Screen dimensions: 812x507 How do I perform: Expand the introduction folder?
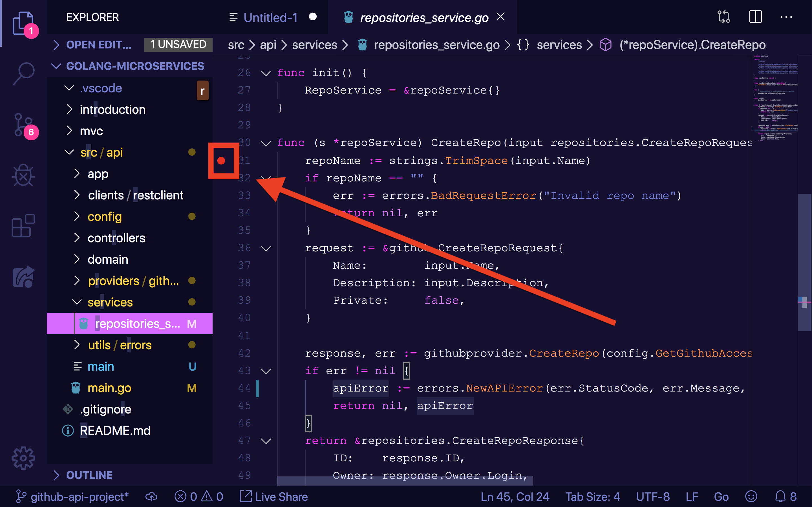pyautogui.click(x=112, y=110)
